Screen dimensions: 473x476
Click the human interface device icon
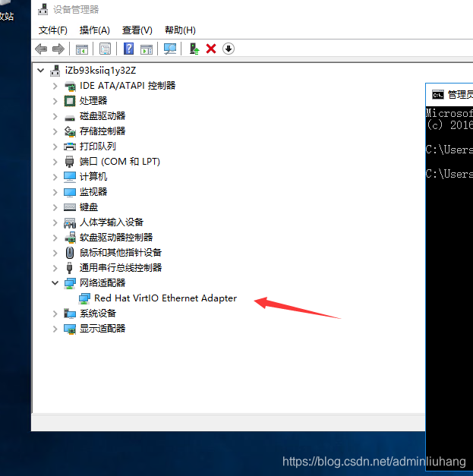(70, 223)
